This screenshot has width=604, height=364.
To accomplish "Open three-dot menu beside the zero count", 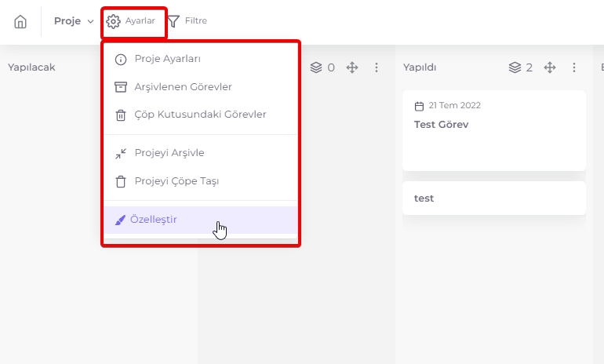I will [377, 67].
